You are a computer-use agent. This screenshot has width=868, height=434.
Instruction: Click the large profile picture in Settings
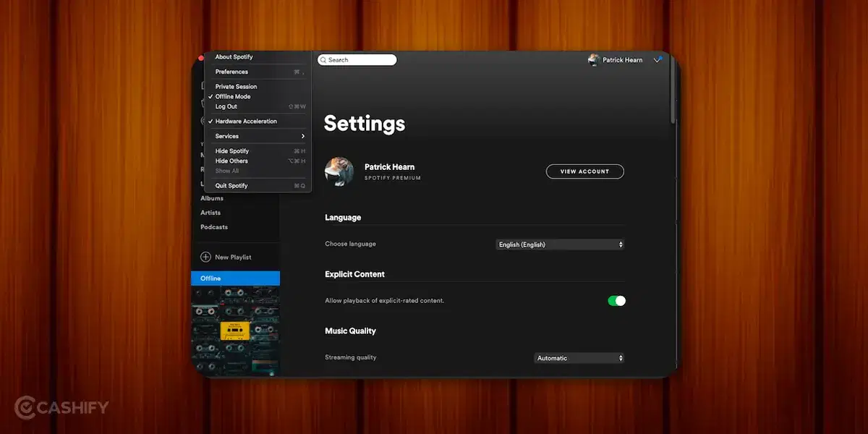tap(339, 172)
